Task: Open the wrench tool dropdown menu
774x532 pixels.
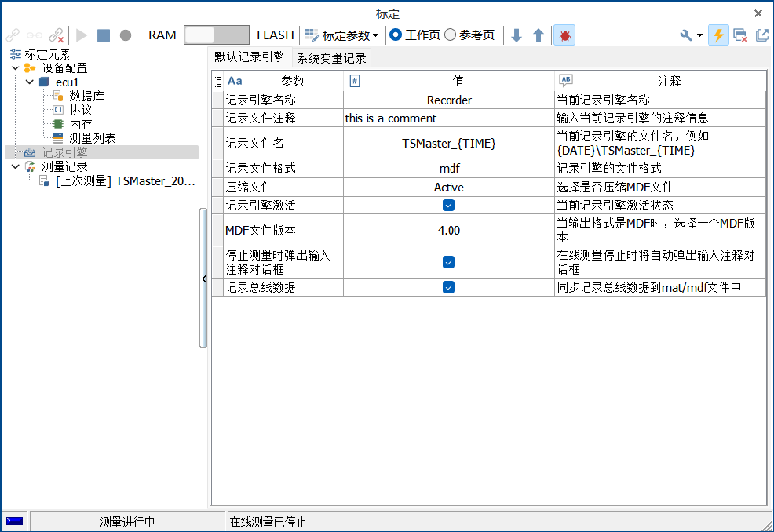Action: tap(689, 35)
